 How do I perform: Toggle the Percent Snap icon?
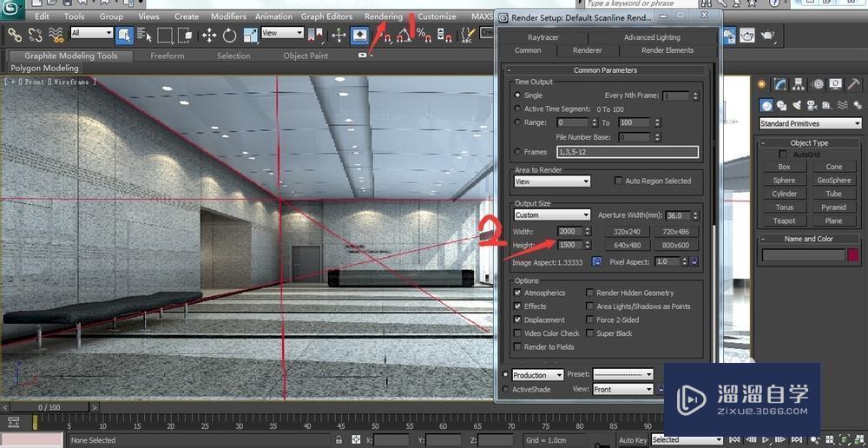[424, 36]
